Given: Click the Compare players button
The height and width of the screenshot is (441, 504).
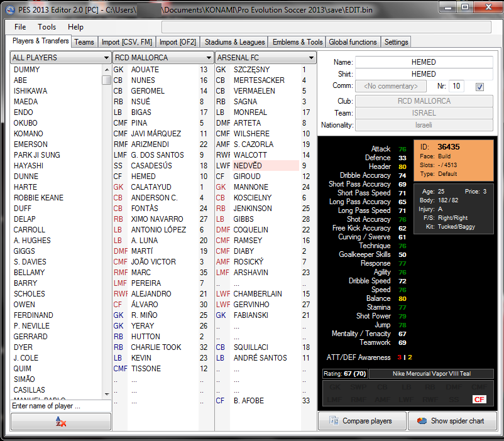Looking at the screenshot, I should tap(362, 421).
